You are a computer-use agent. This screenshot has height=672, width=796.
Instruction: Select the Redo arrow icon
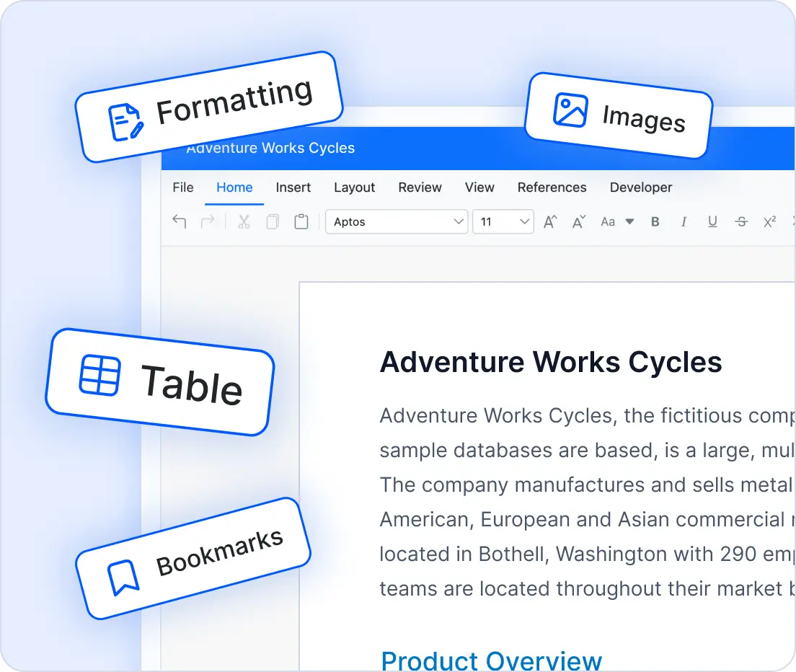point(208,221)
